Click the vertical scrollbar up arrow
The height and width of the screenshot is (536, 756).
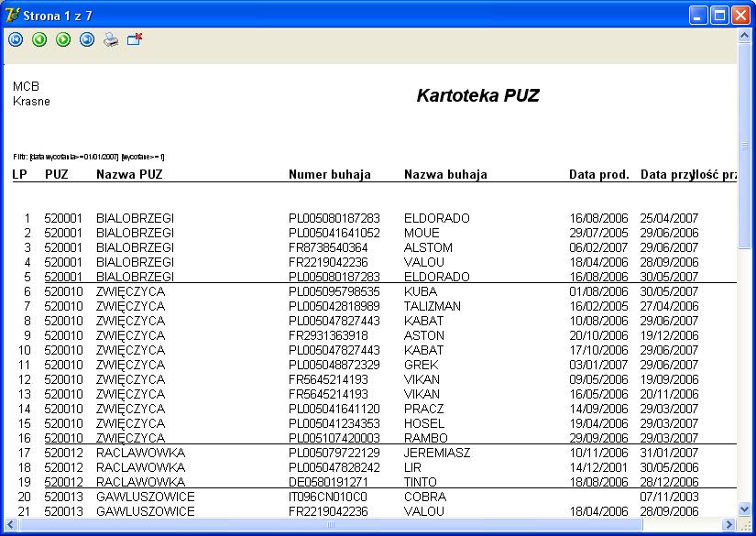744,36
